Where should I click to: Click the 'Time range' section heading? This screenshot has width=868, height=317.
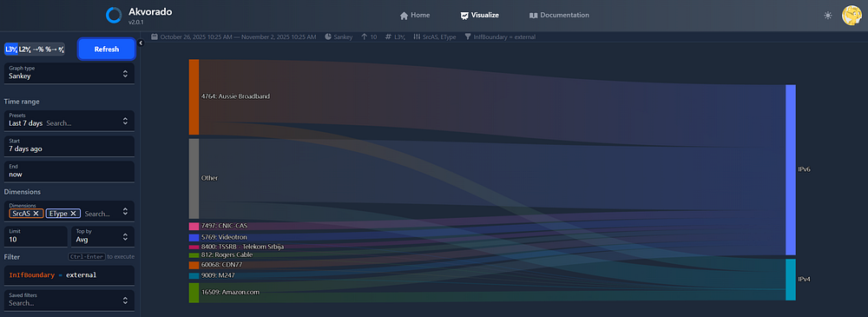tap(22, 102)
